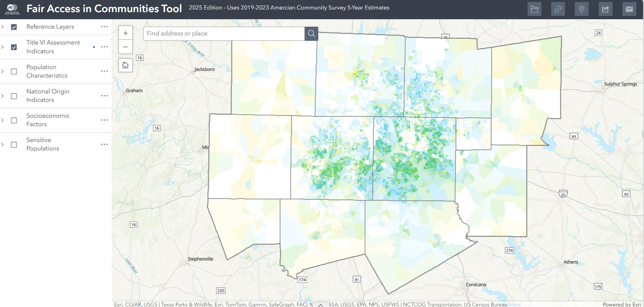Click the NCTCOG logo in the header

pyautogui.click(x=11, y=7)
